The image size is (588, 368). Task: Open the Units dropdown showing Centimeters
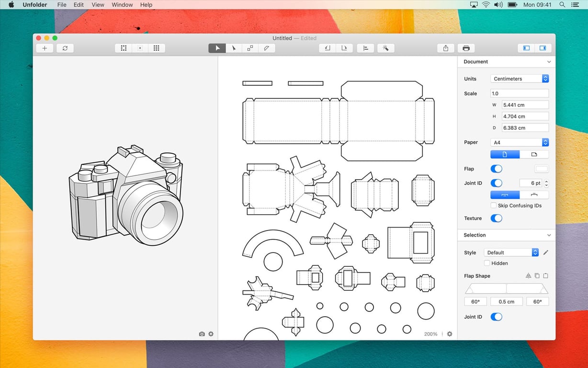(x=520, y=79)
